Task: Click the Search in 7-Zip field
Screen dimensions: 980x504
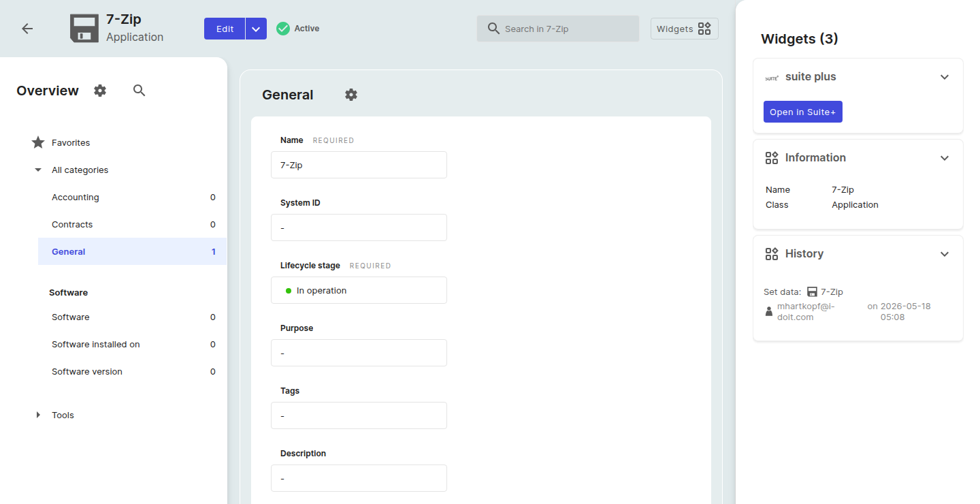Action: (558, 29)
